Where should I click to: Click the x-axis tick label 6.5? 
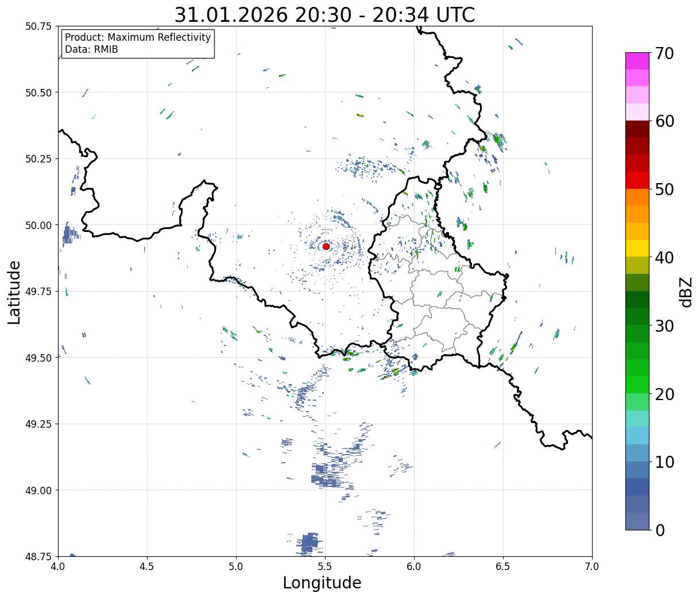point(503,566)
